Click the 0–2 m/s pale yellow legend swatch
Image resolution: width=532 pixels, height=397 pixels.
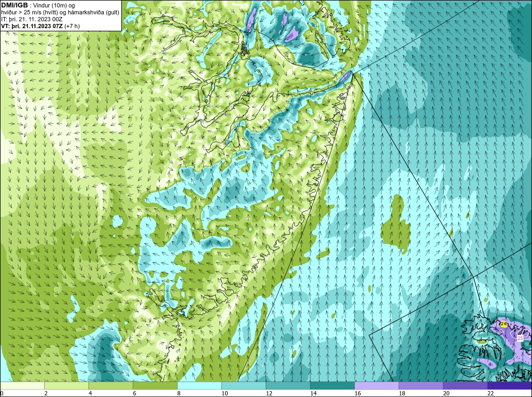click(22, 385)
